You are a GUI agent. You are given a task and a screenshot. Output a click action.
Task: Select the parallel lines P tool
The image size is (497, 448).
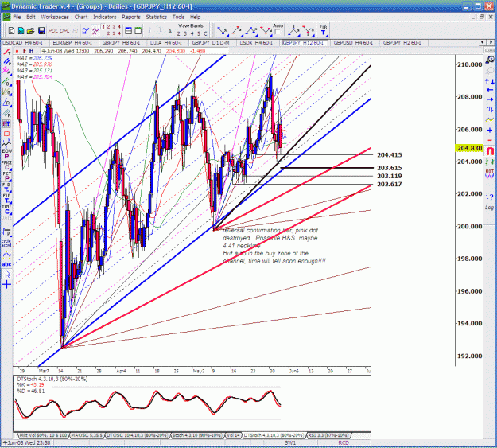click(x=6, y=61)
